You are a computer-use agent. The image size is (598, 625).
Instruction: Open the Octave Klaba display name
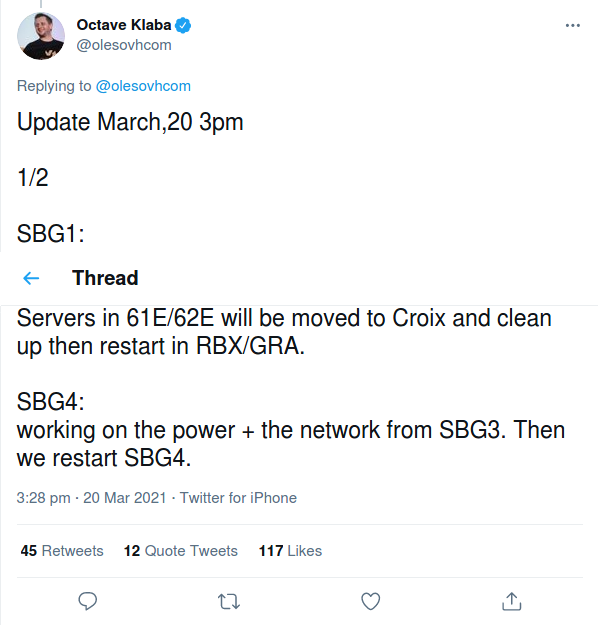[124, 25]
